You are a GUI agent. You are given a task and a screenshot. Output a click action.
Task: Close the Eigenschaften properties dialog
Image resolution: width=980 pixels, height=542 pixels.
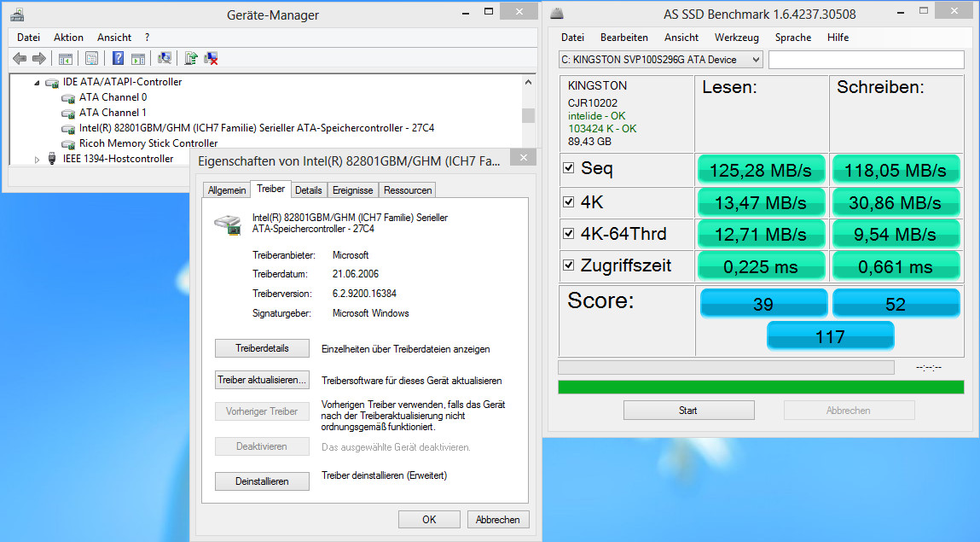click(x=523, y=157)
